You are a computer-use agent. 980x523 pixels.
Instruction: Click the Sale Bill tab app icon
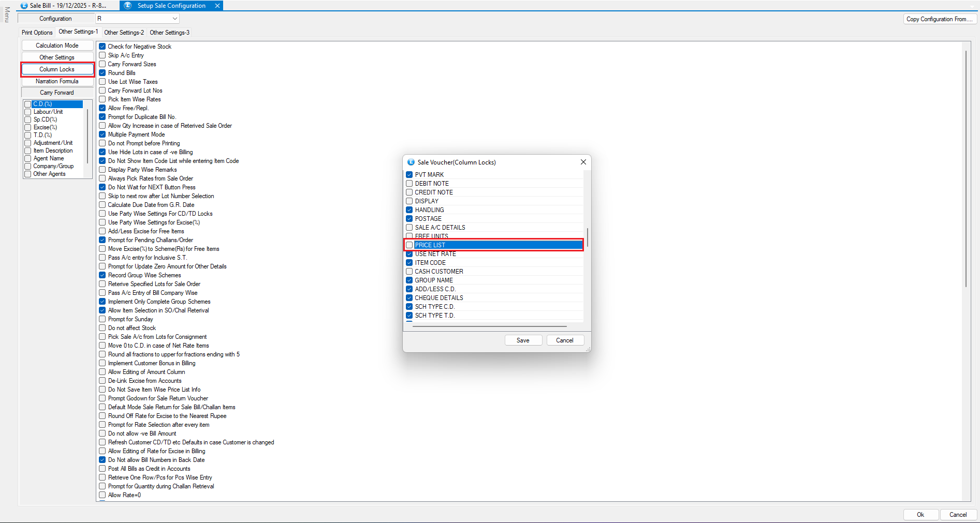24,6
